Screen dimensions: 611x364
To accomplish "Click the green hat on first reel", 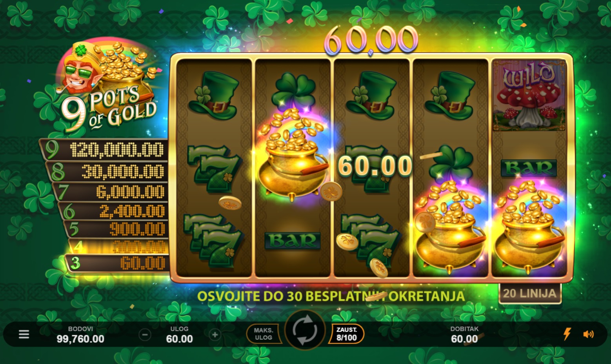I will (x=214, y=96).
